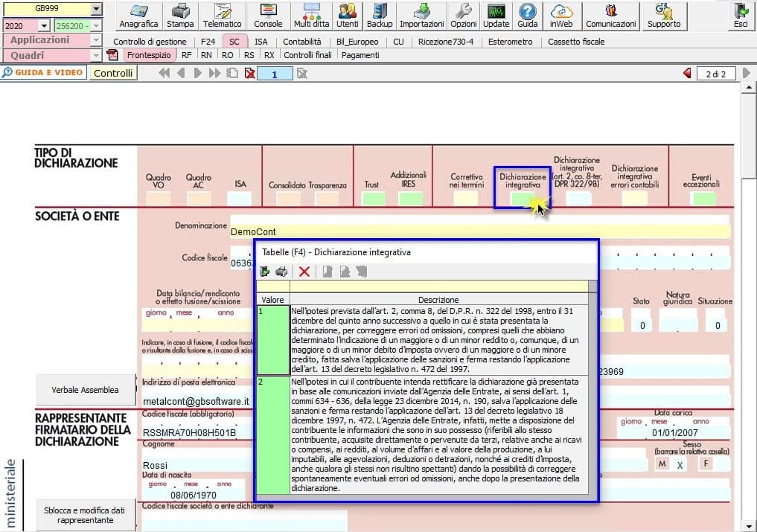Click Sblocca e modifica dati rappresentante
This screenshot has height=532, width=757.
[x=86, y=515]
